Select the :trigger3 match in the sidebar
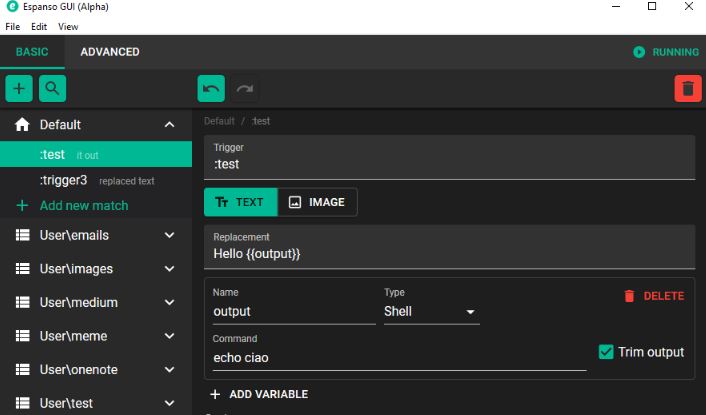 pyautogui.click(x=96, y=180)
